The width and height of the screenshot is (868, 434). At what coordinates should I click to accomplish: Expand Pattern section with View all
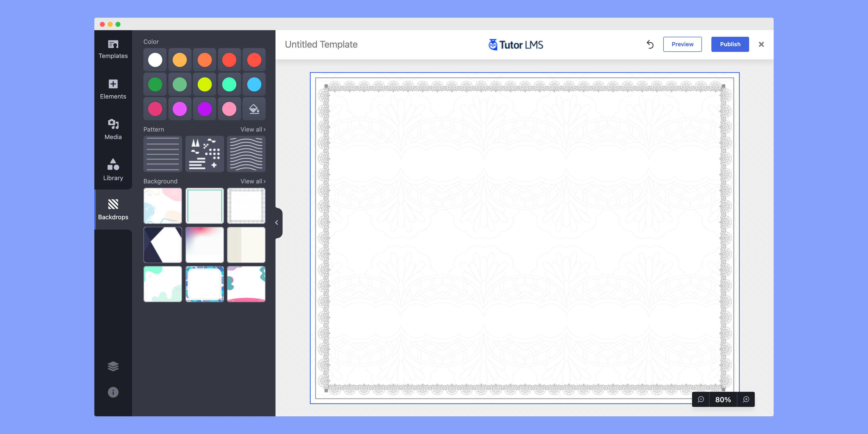[x=252, y=129]
